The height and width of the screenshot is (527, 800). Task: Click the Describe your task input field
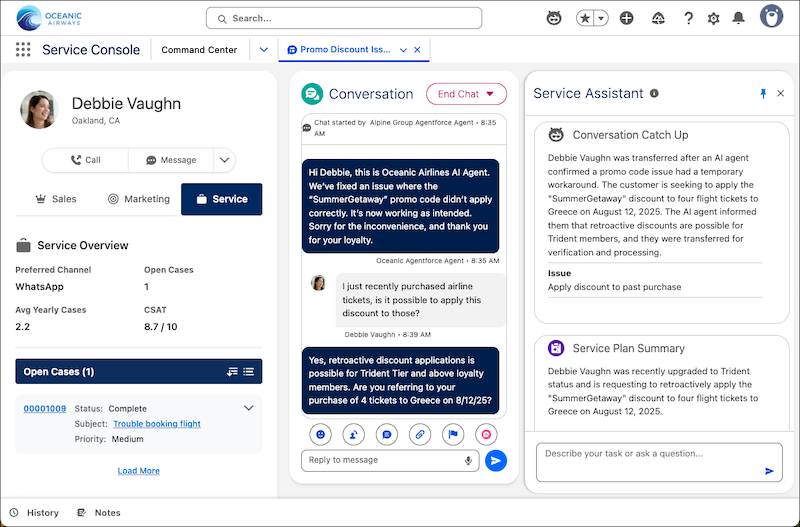pyautogui.click(x=659, y=462)
